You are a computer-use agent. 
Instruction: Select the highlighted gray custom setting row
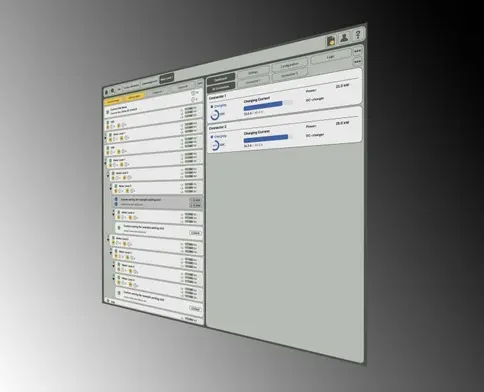click(x=158, y=202)
